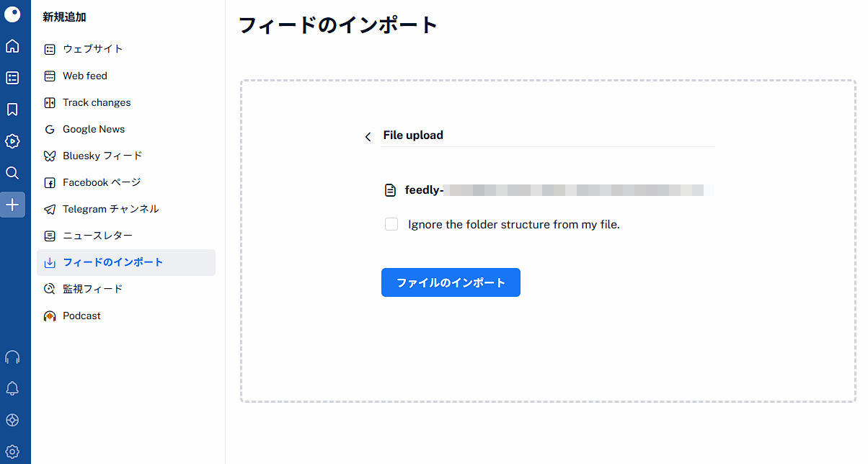Select ウェブサイト in the add menu

pyautogui.click(x=92, y=49)
